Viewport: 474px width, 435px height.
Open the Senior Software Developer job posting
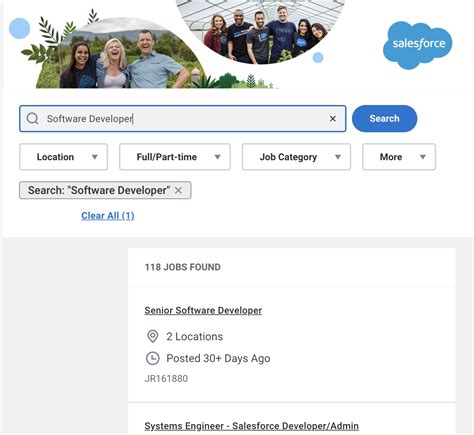pos(203,310)
